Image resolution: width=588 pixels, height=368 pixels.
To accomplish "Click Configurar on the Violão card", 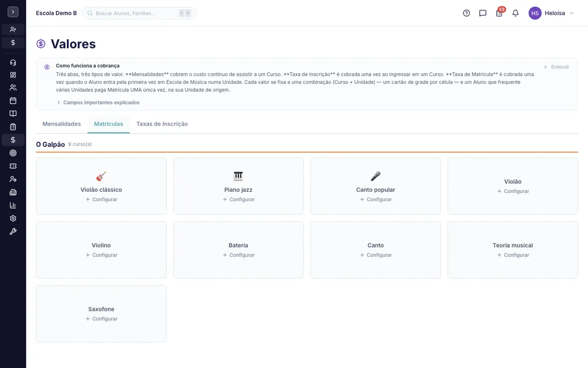I will [x=513, y=191].
